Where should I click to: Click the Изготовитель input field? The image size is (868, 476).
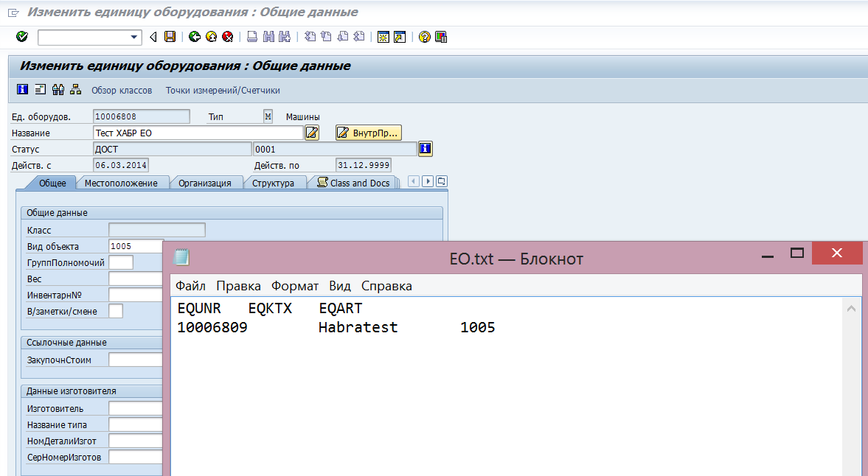click(x=136, y=408)
